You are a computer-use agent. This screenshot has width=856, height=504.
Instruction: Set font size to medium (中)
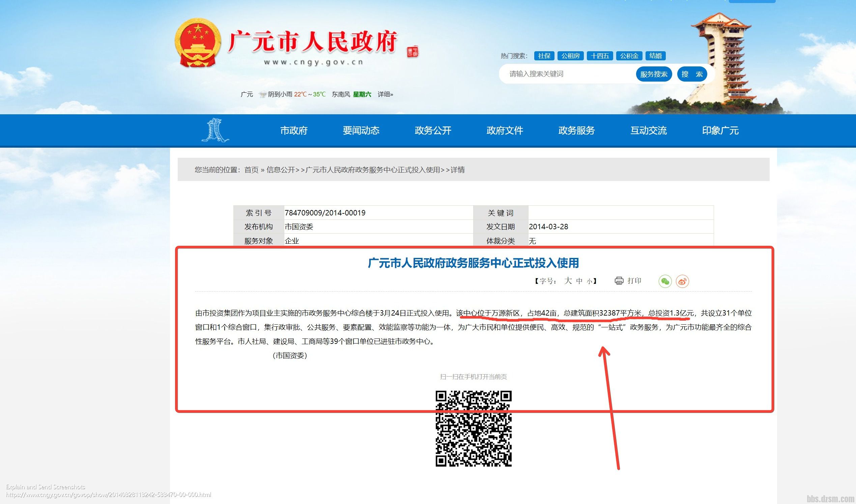[579, 281]
